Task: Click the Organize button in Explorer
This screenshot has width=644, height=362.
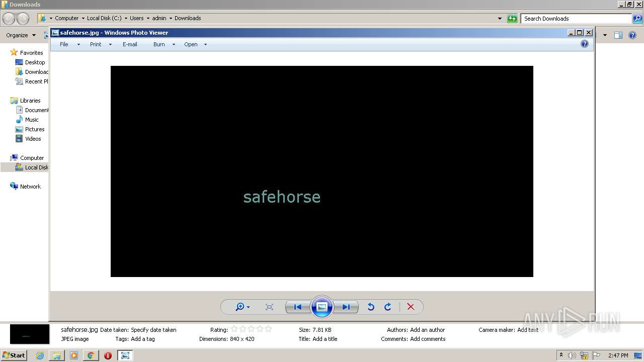Action: [x=21, y=35]
